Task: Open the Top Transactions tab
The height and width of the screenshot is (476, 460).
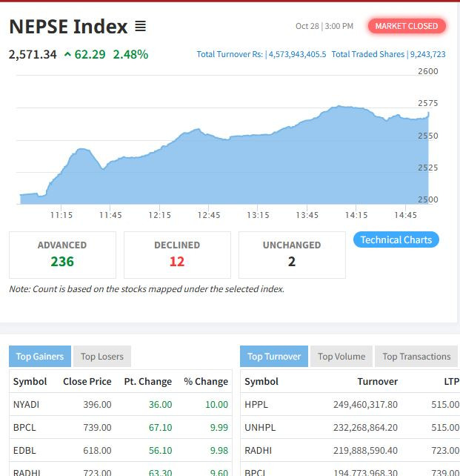Action: [416, 357]
